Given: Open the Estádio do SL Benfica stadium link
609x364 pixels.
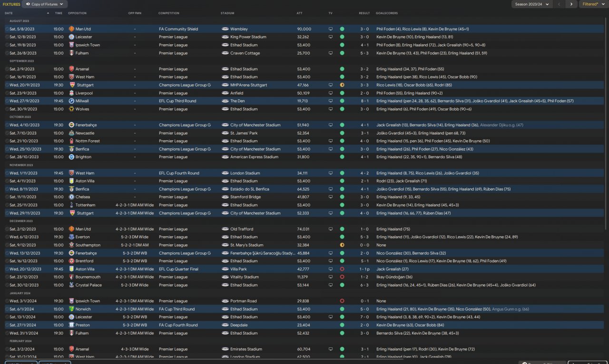Looking at the screenshot, I should pos(249,189).
